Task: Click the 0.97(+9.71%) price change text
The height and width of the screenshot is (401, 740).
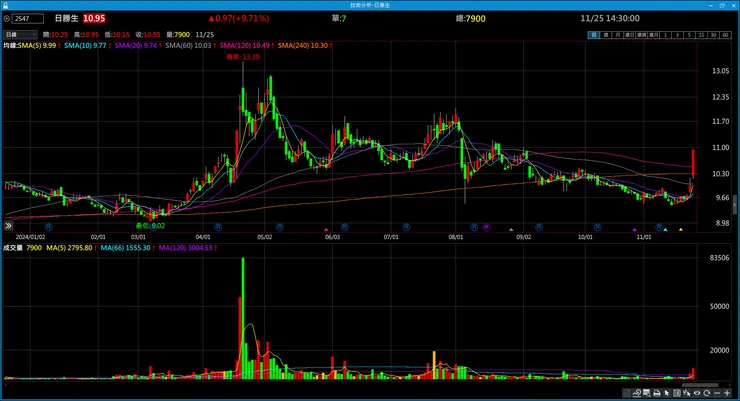Action: point(239,18)
